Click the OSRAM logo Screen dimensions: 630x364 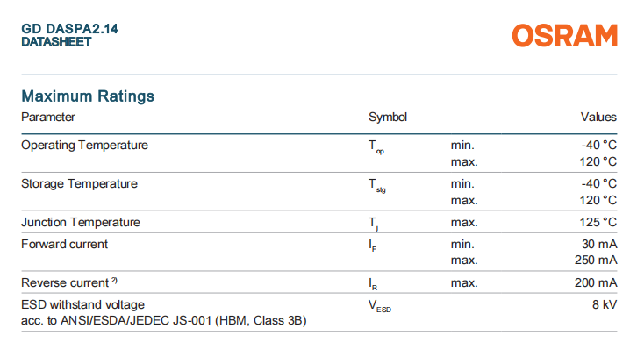tap(565, 36)
